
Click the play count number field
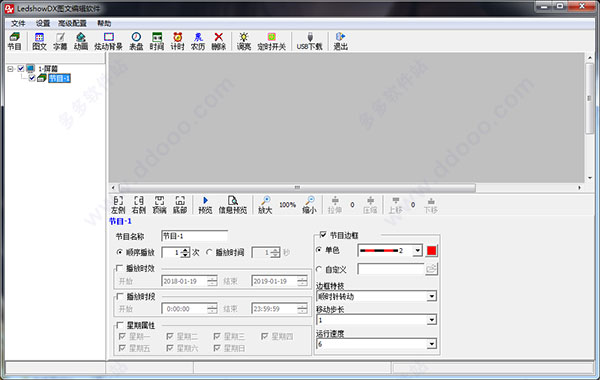[171, 253]
